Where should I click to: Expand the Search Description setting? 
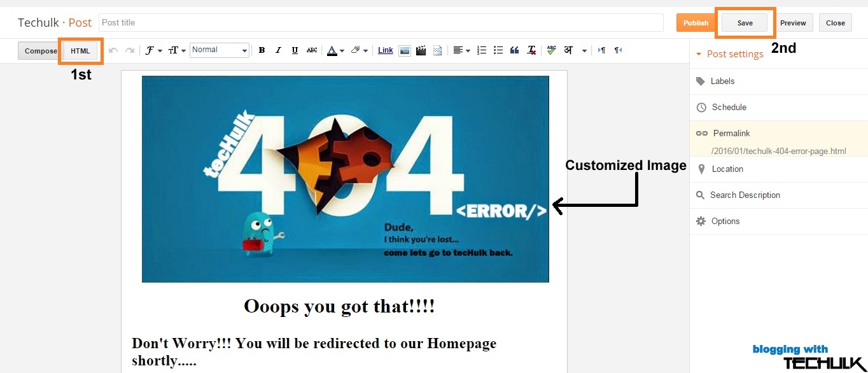[779, 195]
